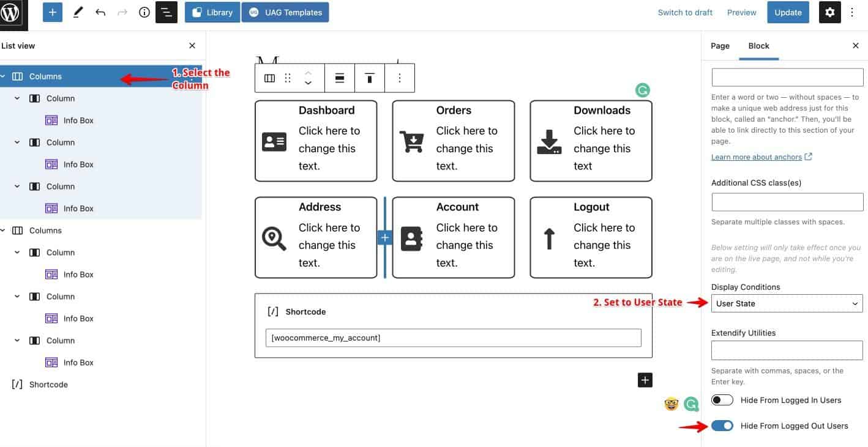Click the Downloads tray icon
The width and height of the screenshot is (868, 447).
click(x=549, y=142)
